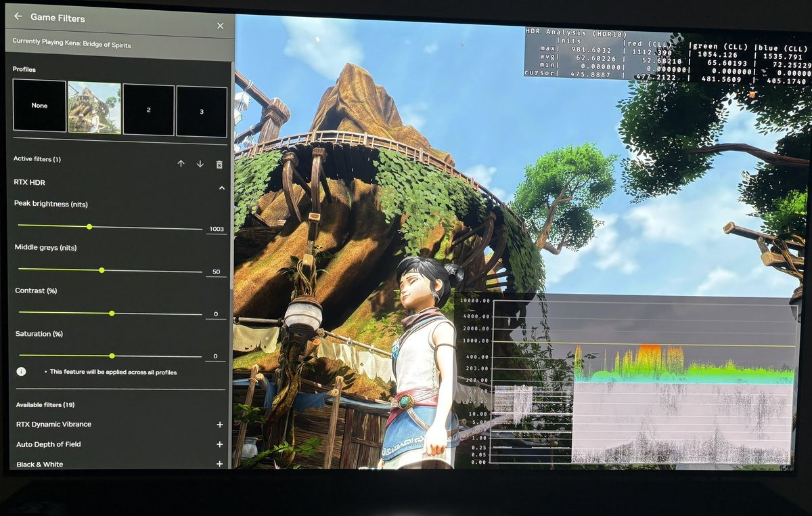Move active filter up with up arrow

pos(181,164)
